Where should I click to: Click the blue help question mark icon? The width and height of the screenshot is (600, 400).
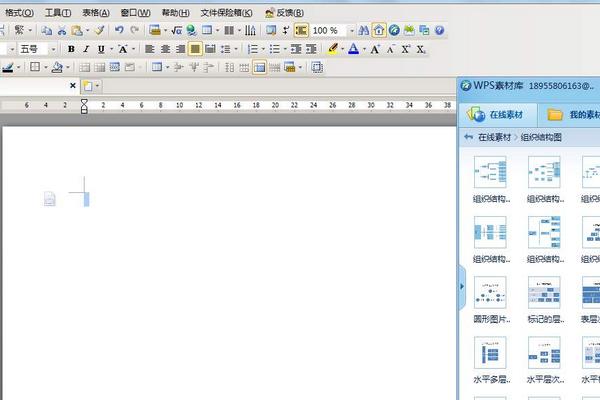(x=439, y=31)
